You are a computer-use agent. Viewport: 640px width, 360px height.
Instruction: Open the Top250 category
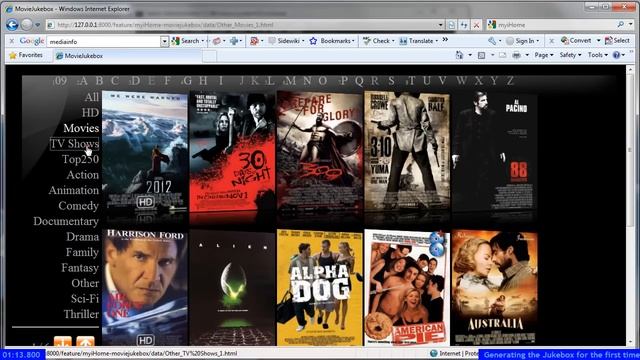[80, 159]
